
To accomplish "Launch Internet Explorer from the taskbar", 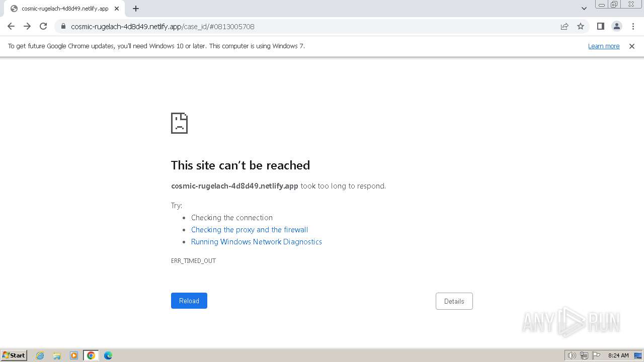I will [40, 355].
